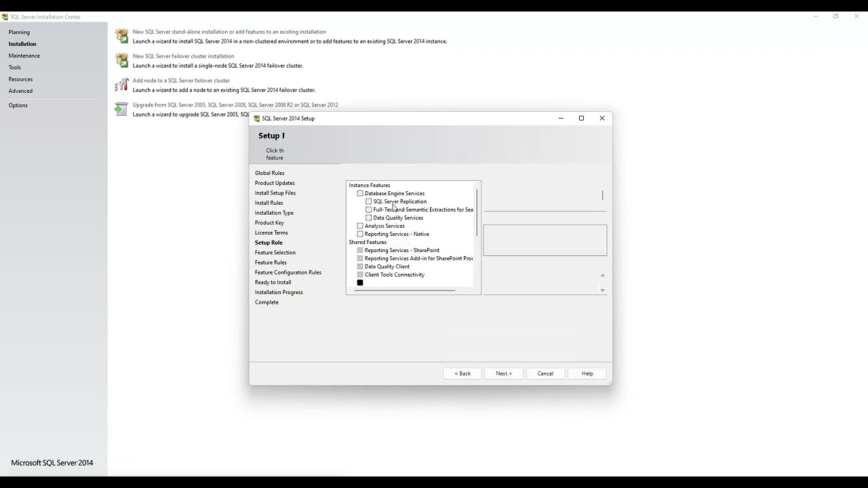Check Full-Text and Semantic Extractions checkbox
This screenshot has height=488, width=868.
[x=369, y=209]
